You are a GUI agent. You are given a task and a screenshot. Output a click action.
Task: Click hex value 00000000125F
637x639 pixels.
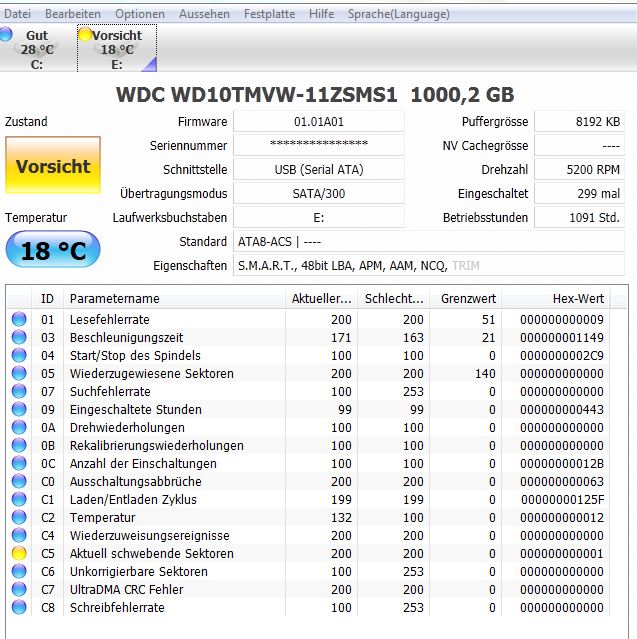(562, 500)
